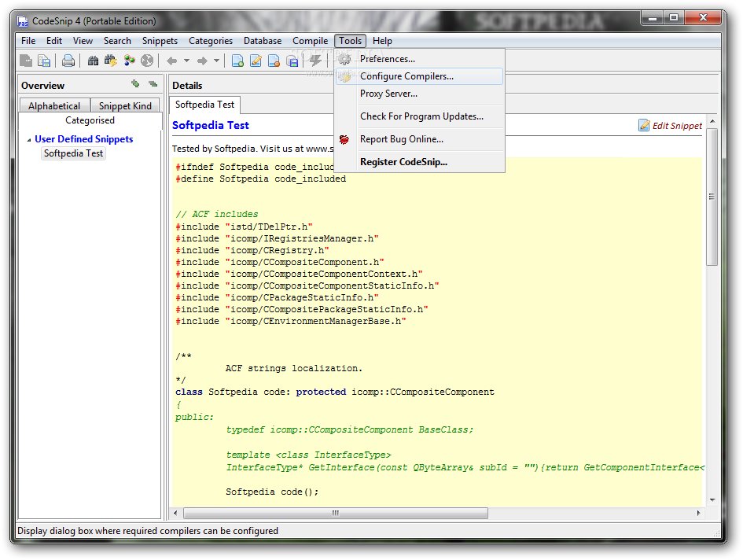
Task: Choose Preferences... from Tools menu
Action: (x=419, y=59)
